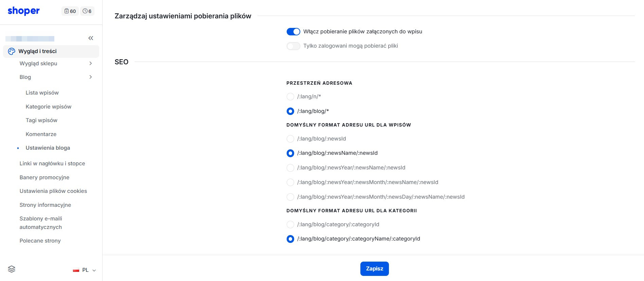Click the Shoper logo
Image resolution: width=644 pixels, height=281 pixels.
[x=23, y=11]
